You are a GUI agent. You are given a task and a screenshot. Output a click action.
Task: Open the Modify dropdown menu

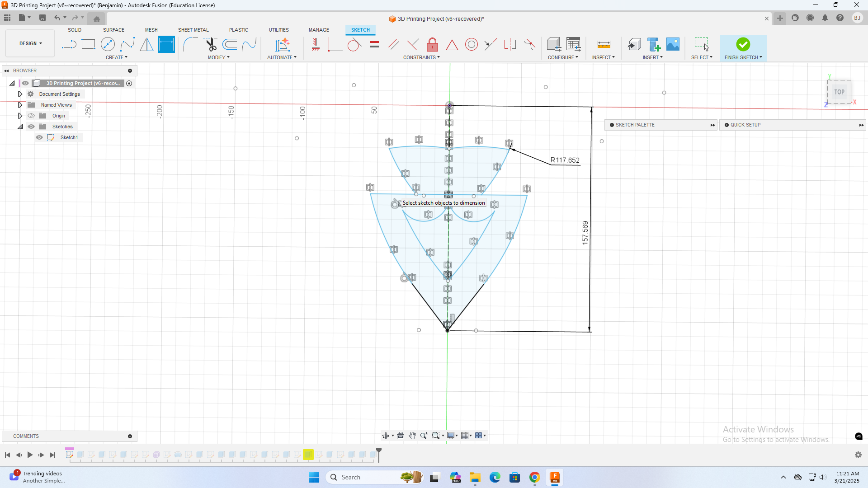tap(219, 57)
